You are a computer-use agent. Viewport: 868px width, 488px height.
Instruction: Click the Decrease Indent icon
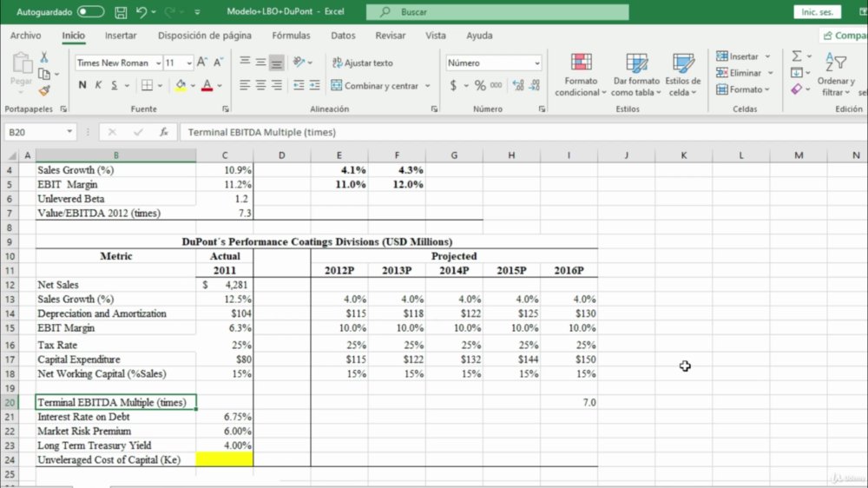[x=299, y=85]
